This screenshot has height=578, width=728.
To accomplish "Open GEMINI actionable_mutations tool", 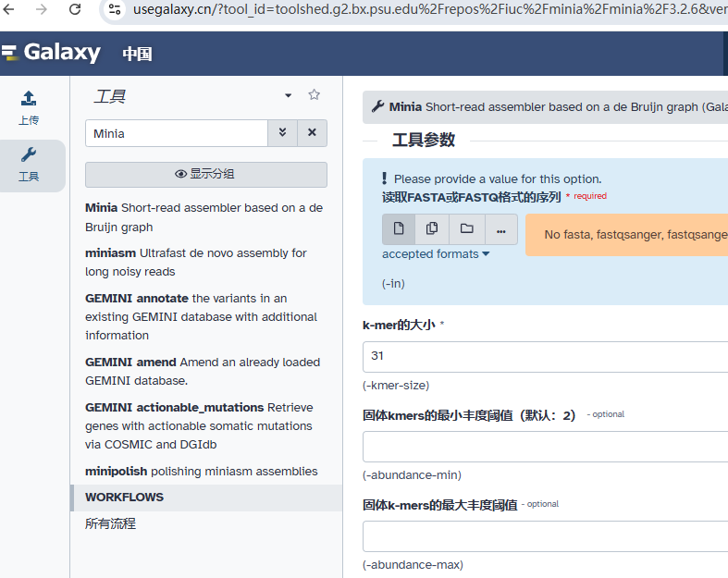I will click(199, 425).
